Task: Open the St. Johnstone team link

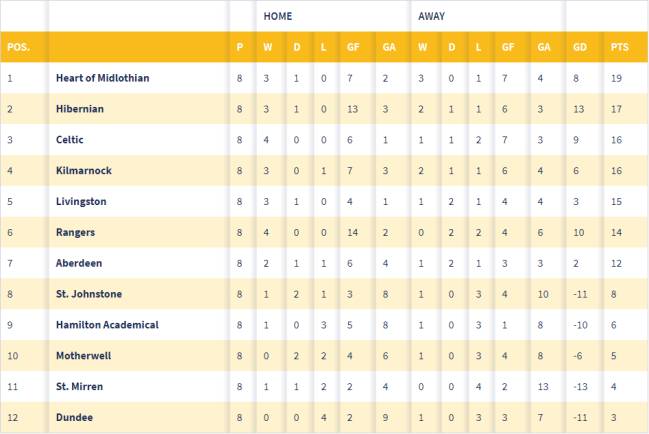Action: [x=89, y=294]
